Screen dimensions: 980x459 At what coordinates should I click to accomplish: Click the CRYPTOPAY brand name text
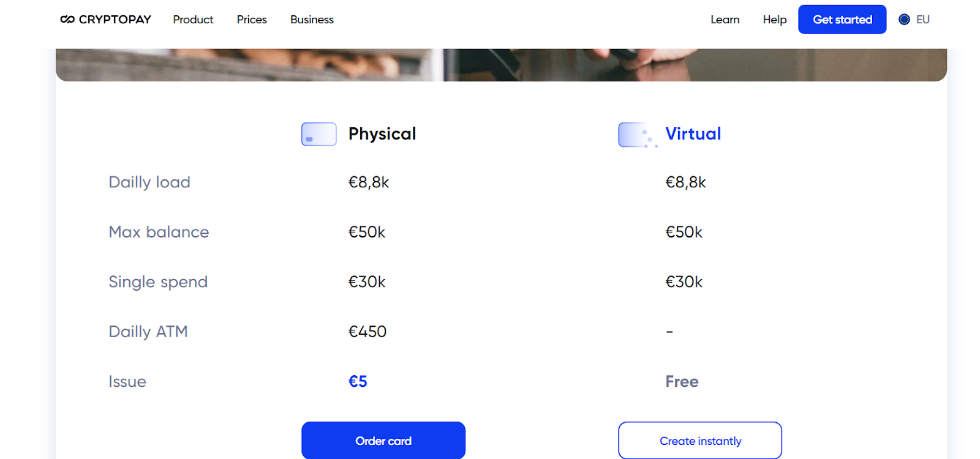(x=115, y=20)
